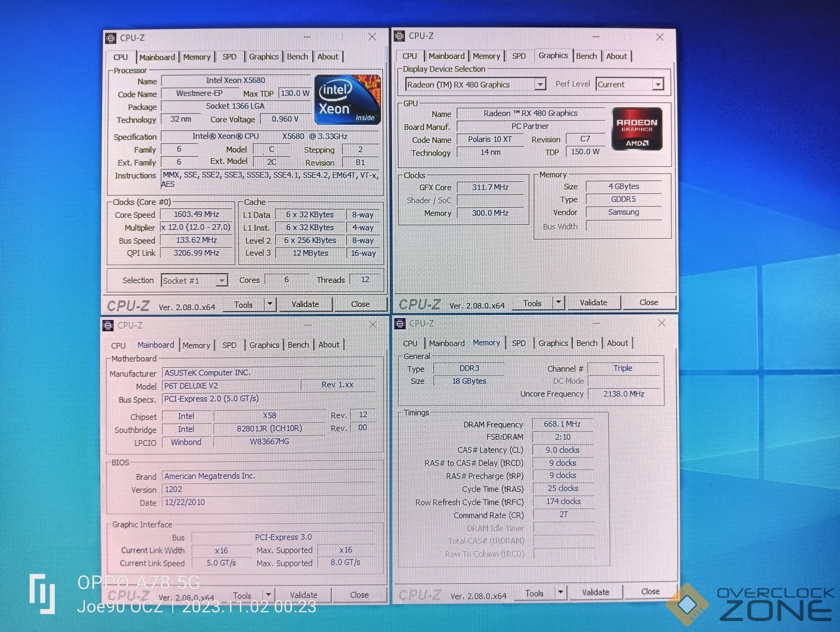Click the processor Name field Intel Xeon X5680
This screenshot has height=632, width=840.
236,81
